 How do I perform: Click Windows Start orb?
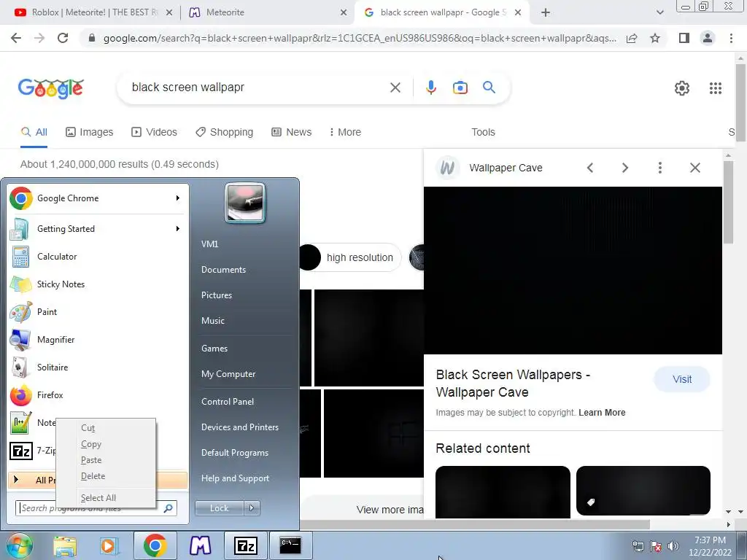(x=19, y=545)
